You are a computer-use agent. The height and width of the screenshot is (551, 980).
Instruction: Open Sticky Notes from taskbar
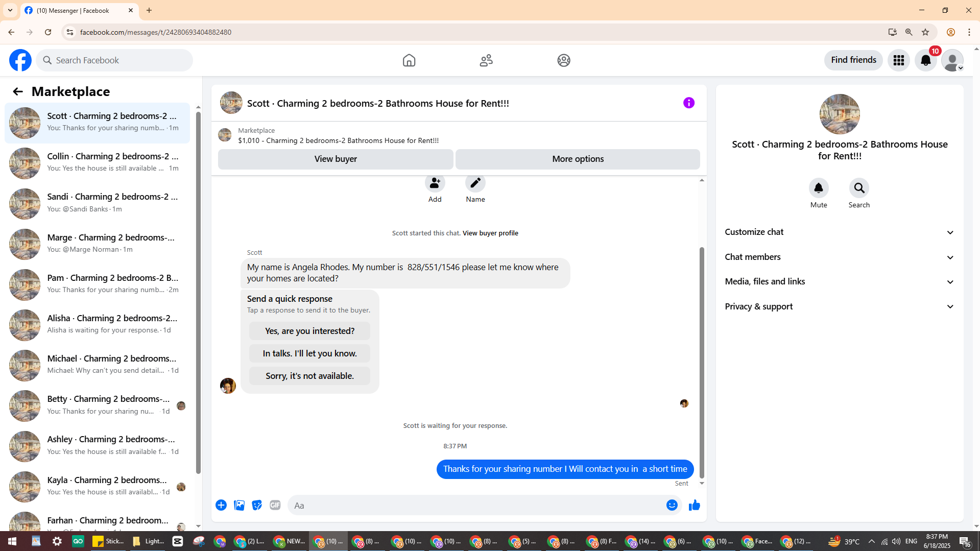pyautogui.click(x=108, y=541)
